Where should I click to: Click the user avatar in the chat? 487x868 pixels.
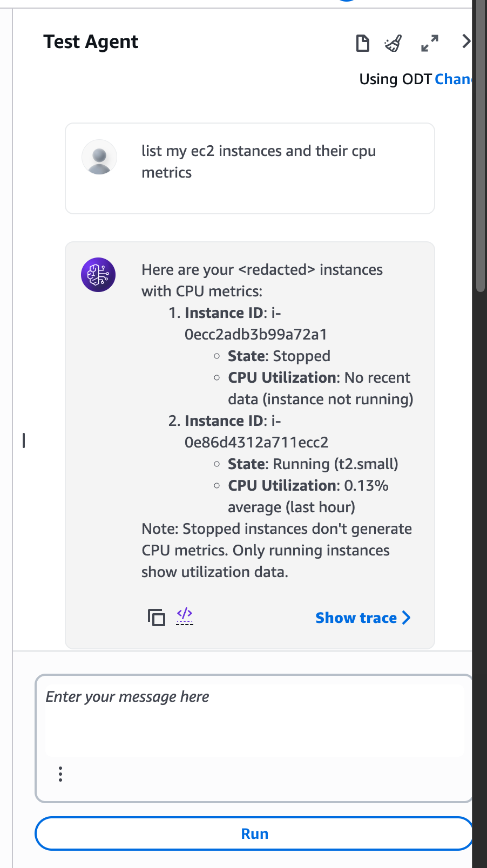pyautogui.click(x=99, y=157)
